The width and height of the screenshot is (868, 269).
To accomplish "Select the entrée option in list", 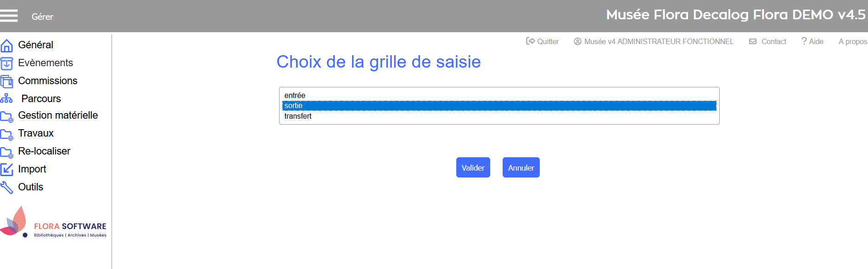I will tap(295, 95).
